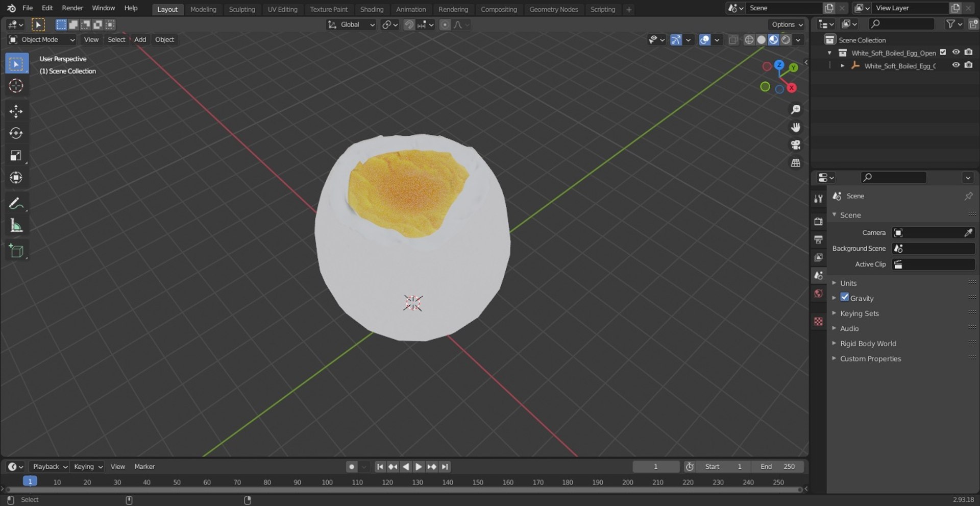
Task: Select the Annotate tool
Action: point(16,204)
